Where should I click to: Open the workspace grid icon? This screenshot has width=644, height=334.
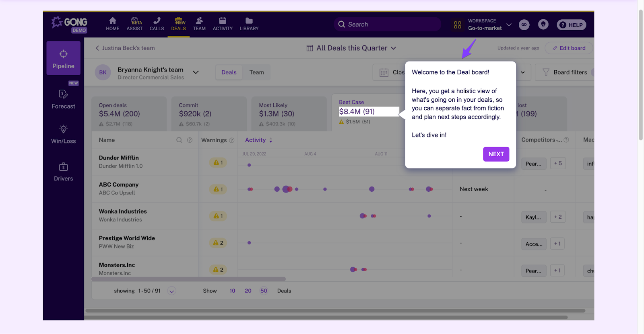458,25
